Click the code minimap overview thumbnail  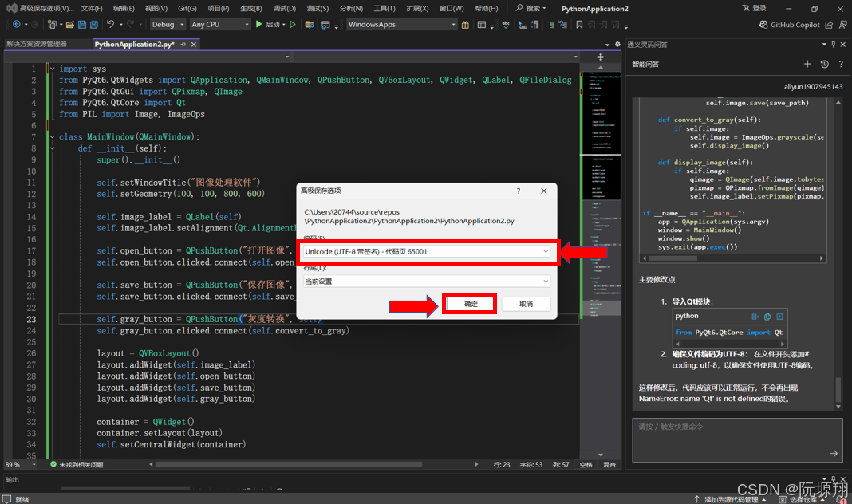601,136
